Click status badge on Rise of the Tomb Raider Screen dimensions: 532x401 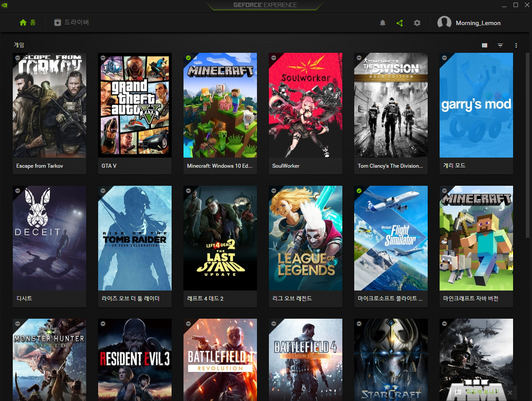pos(103,191)
